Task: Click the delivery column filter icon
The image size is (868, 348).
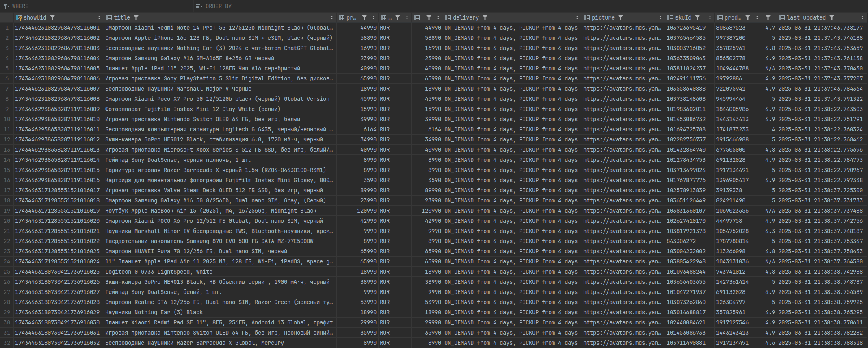Action: pos(485,17)
